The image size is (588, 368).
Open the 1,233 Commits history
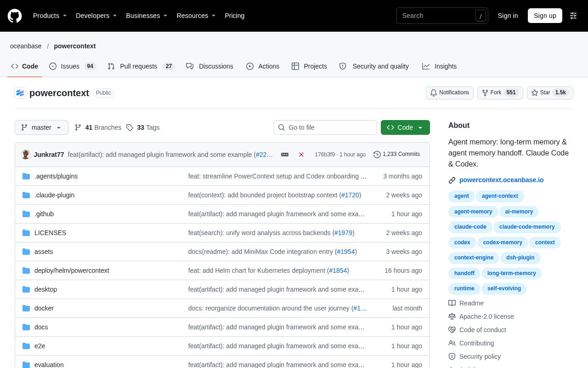(x=396, y=155)
